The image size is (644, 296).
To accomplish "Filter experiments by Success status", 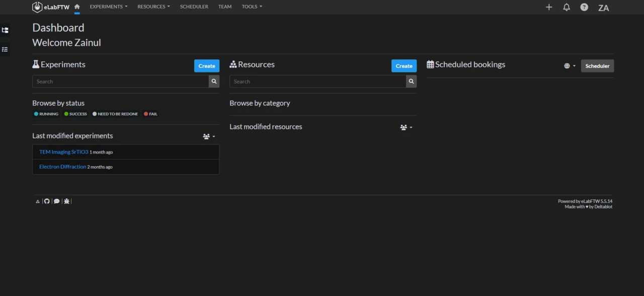I will click(75, 114).
